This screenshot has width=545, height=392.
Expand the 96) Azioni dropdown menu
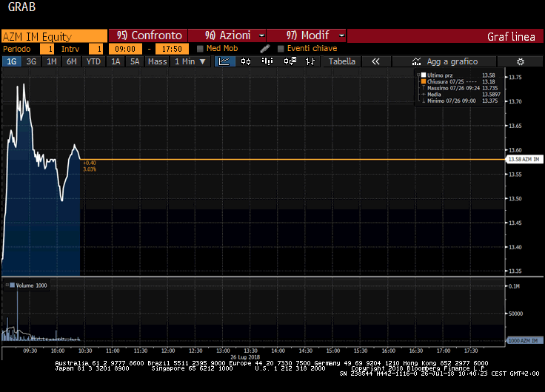tap(262, 36)
